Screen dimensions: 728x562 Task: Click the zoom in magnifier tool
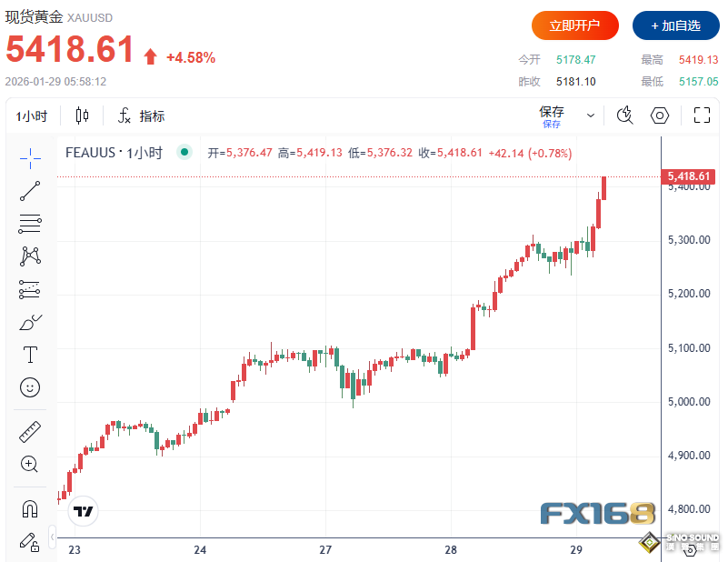coord(30,464)
